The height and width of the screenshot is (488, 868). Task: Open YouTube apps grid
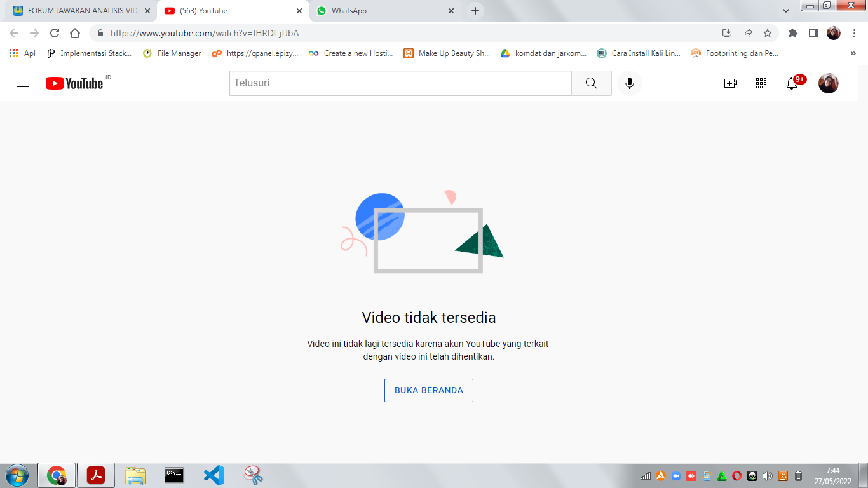coord(761,83)
